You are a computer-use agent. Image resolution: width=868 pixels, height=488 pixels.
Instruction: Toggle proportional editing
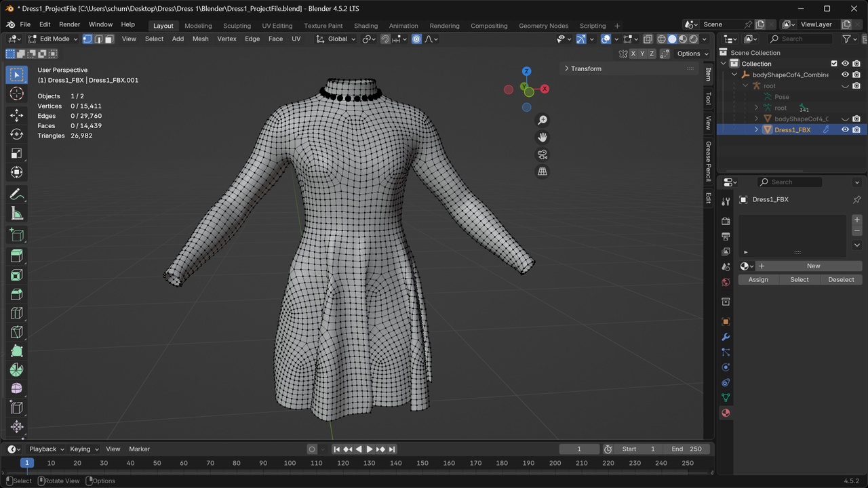click(x=416, y=39)
